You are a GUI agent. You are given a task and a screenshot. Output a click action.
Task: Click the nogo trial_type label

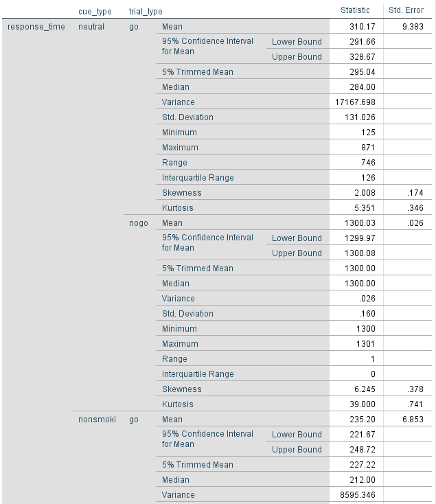point(139,223)
